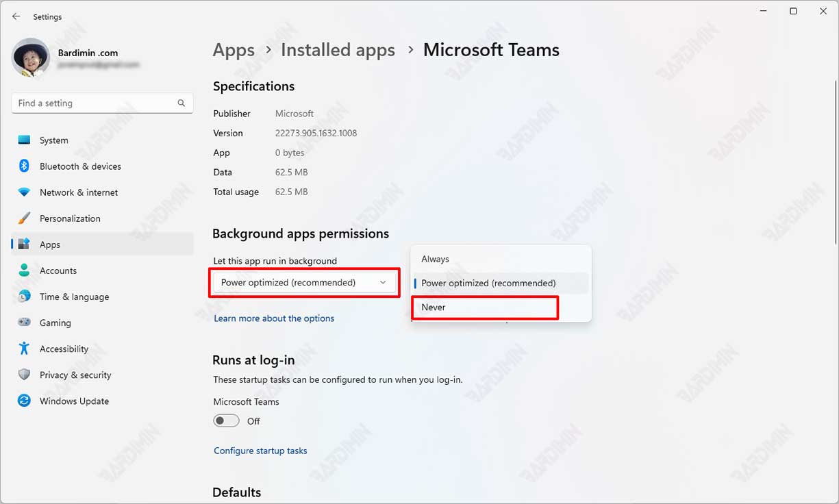Click the Installed apps breadcrumb
This screenshot has height=504, width=839.
[338, 49]
